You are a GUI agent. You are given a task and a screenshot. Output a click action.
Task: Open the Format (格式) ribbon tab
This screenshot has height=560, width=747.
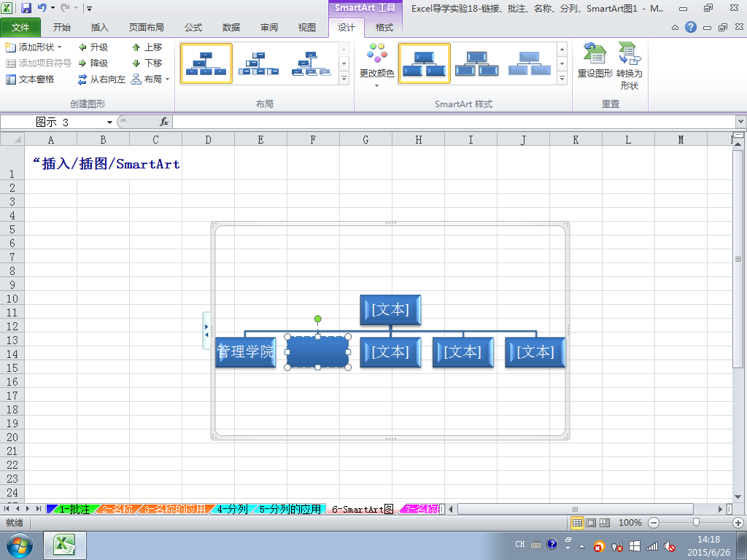pyautogui.click(x=384, y=28)
